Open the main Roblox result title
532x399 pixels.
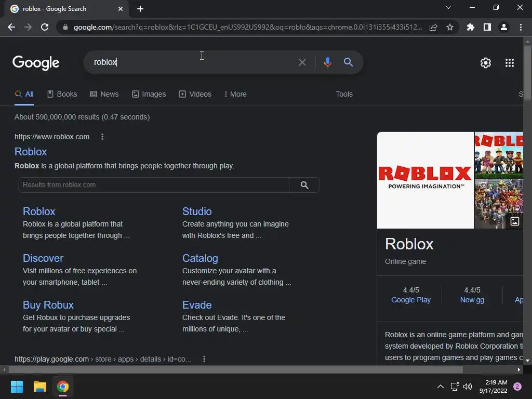pyautogui.click(x=31, y=152)
